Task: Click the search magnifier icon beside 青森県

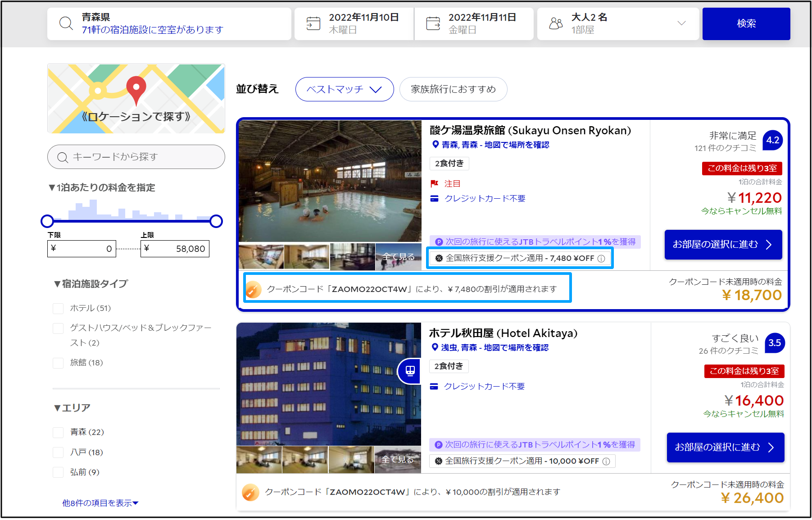Action: (66, 23)
